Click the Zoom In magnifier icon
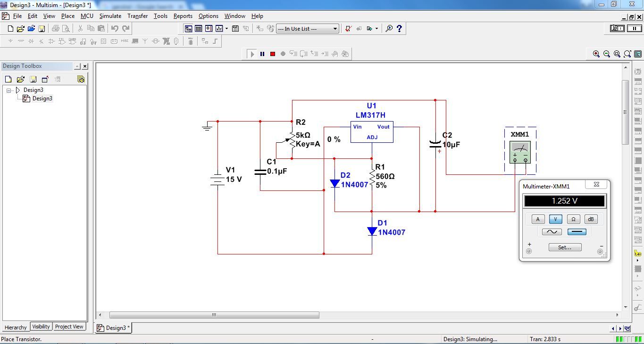 click(x=596, y=54)
